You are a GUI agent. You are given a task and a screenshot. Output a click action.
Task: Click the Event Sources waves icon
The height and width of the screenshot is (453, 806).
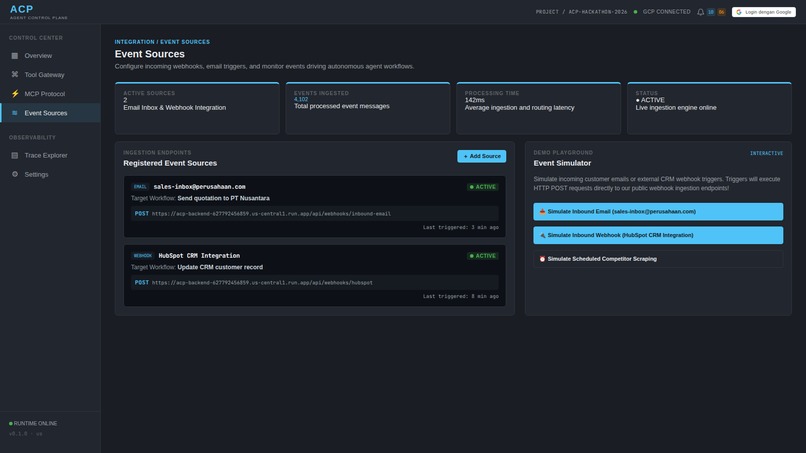[x=14, y=113]
